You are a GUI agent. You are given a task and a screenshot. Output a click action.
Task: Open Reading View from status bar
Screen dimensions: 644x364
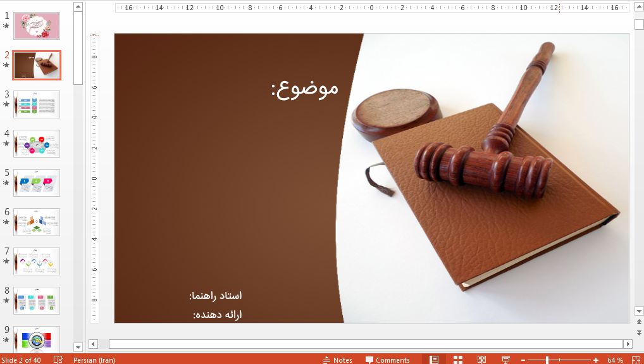[481, 360]
